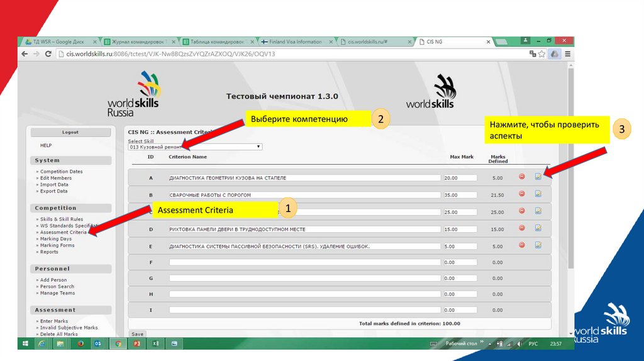644x361 pixels.
Task: Click the empty criterion name field in row F
Action: pos(304,262)
